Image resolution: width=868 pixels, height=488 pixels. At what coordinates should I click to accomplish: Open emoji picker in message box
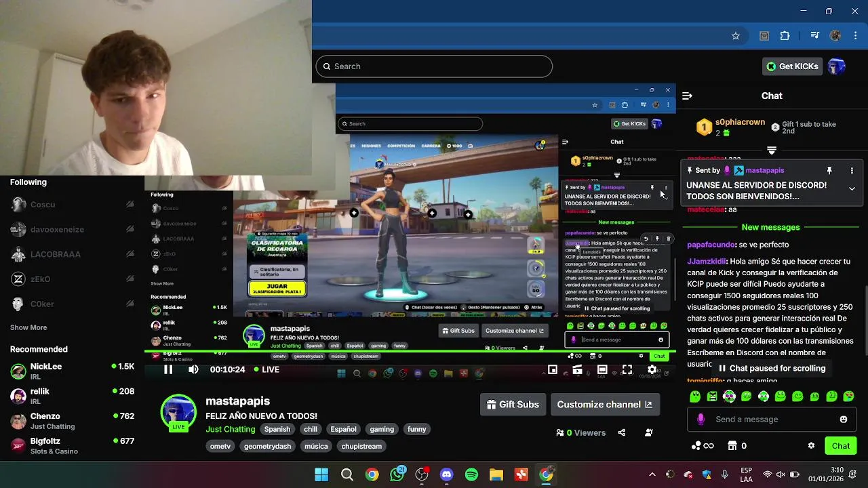pos(844,420)
